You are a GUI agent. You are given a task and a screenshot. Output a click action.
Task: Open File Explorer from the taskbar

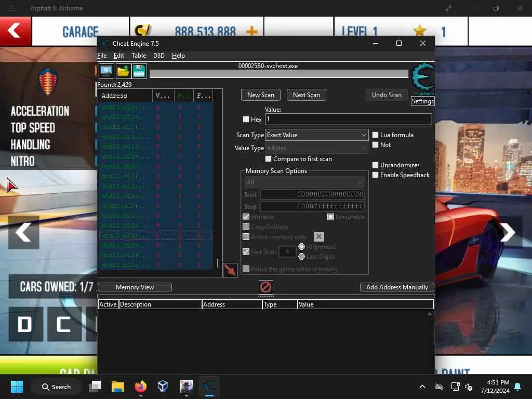click(118, 387)
